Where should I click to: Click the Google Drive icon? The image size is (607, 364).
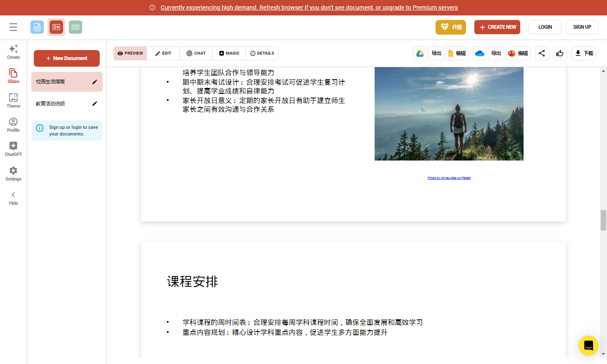coord(420,53)
